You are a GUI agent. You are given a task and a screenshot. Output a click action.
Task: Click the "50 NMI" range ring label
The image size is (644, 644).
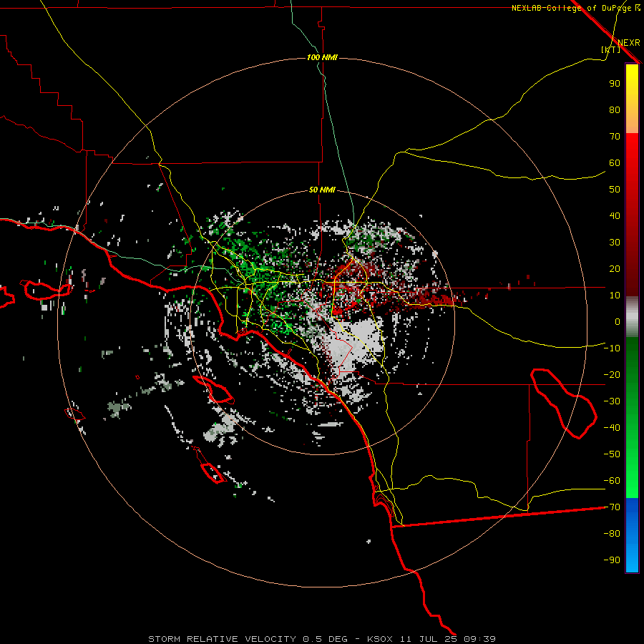(x=322, y=190)
